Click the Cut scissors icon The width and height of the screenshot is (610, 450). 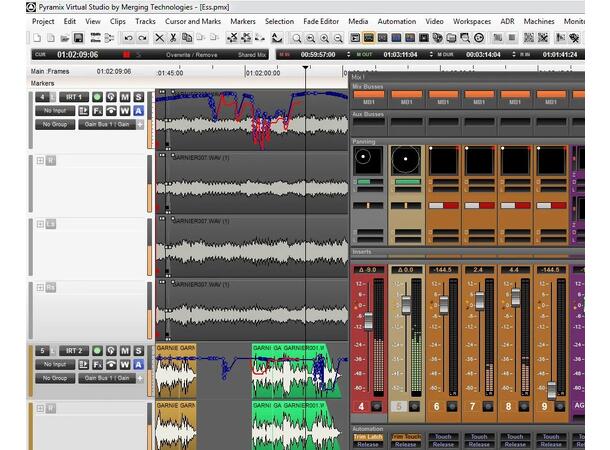[173, 38]
